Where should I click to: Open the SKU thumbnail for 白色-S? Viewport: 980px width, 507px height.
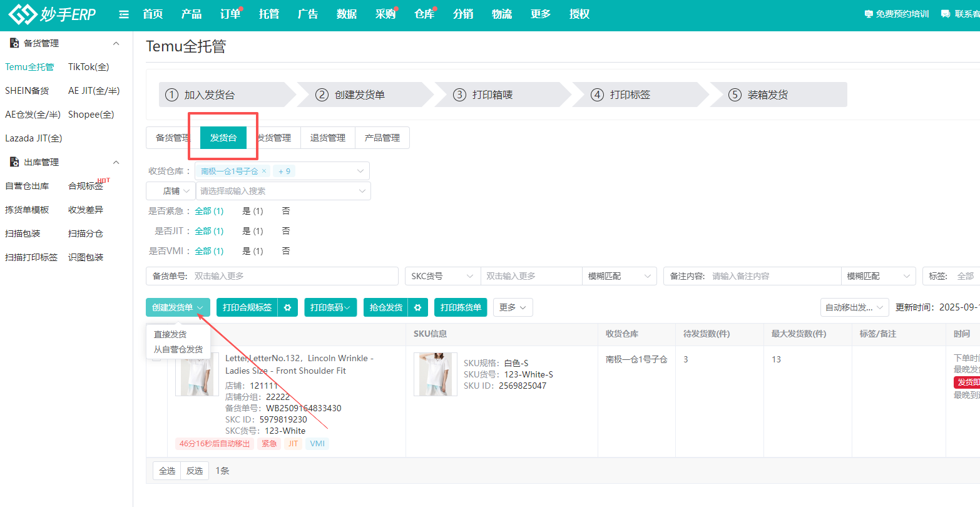[436, 374]
